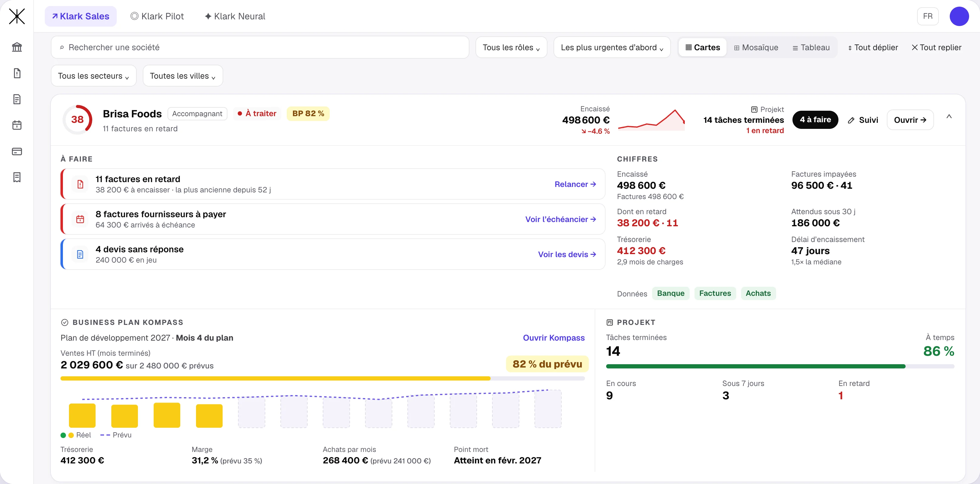Switch to Tableau view
Viewport: 980px width, 484px height.
click(811, 47)
